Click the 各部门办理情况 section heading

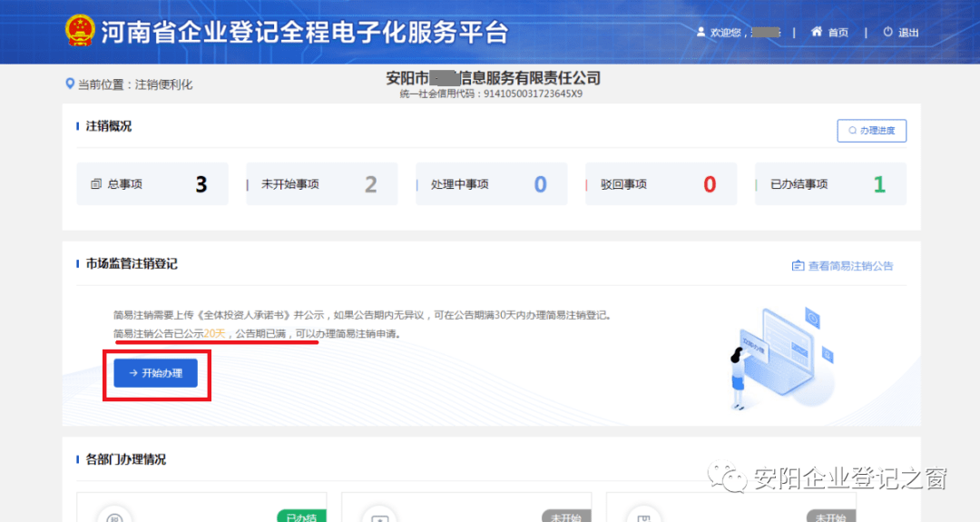(125, 459)
